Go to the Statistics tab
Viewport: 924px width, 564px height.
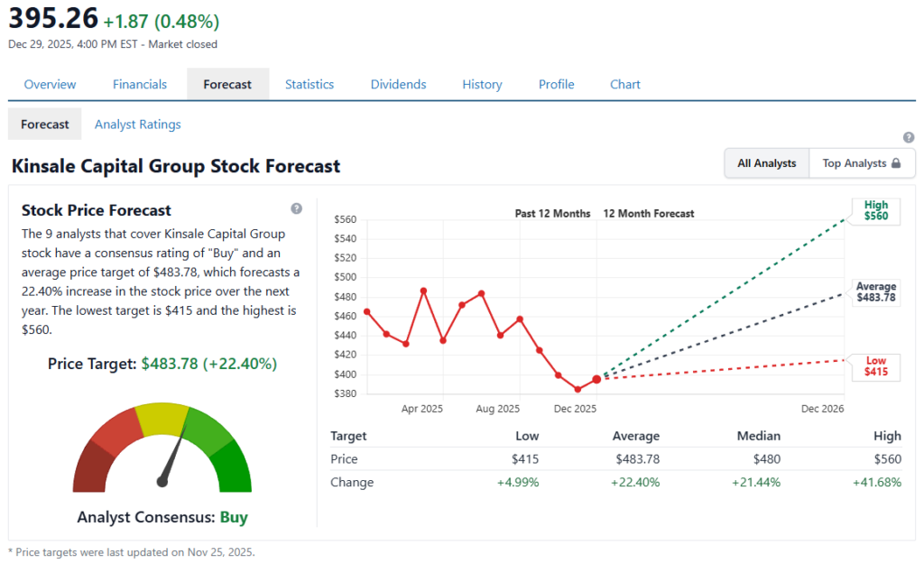310,84
